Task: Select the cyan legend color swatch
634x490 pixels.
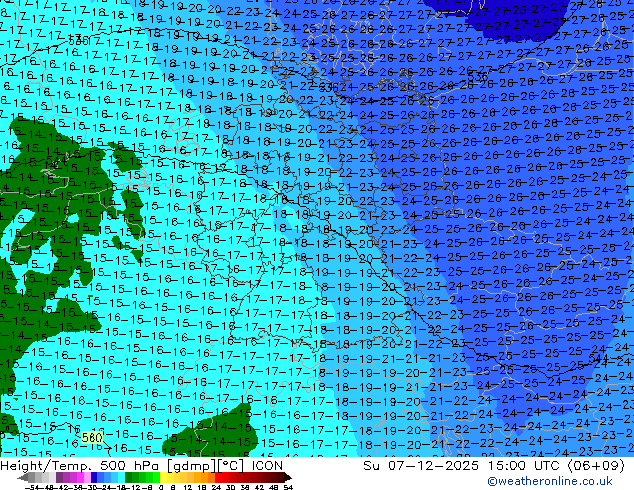Action: pos(121,478)
